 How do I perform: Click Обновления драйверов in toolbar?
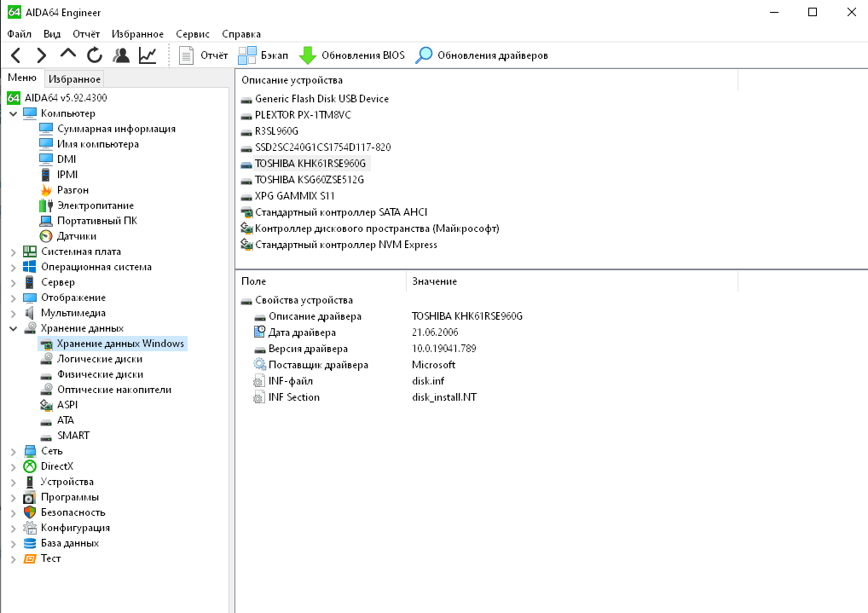[x=482, y=55]
